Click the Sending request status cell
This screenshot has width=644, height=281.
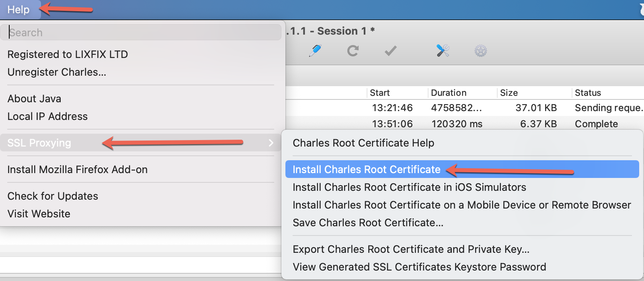pyautogui.click(x=609, y=108)
